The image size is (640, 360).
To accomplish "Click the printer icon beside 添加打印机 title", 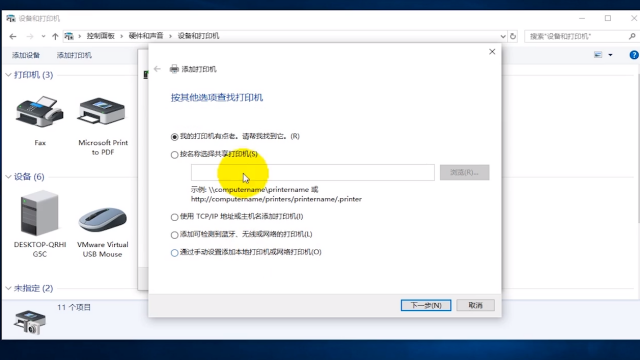I will pyautogui.click(x=174, y=69).
